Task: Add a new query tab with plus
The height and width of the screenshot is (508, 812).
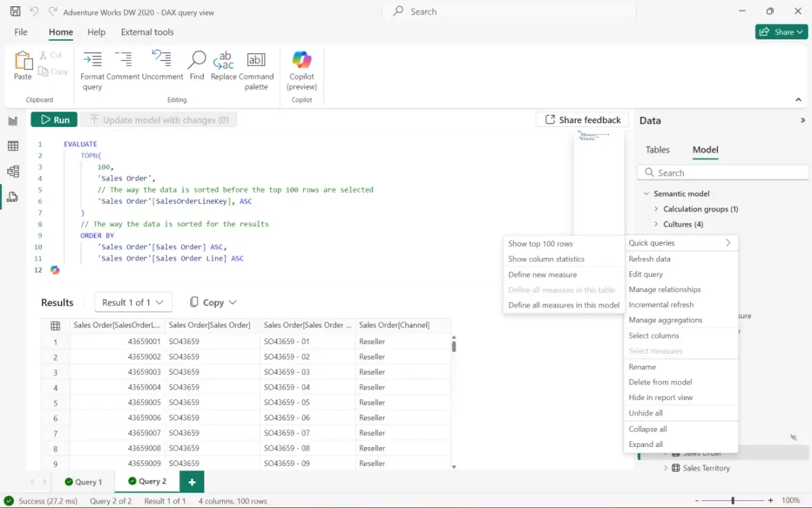Action: pos(192,482)
